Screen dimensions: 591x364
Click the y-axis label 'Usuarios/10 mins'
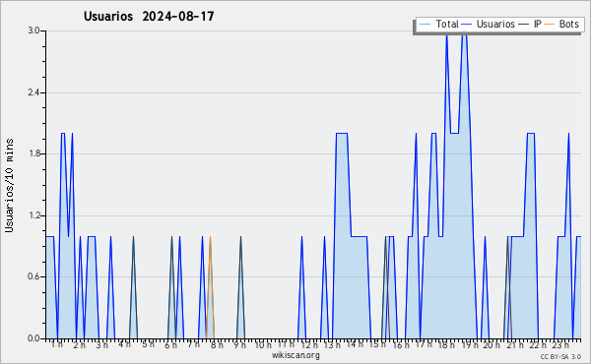9,186
